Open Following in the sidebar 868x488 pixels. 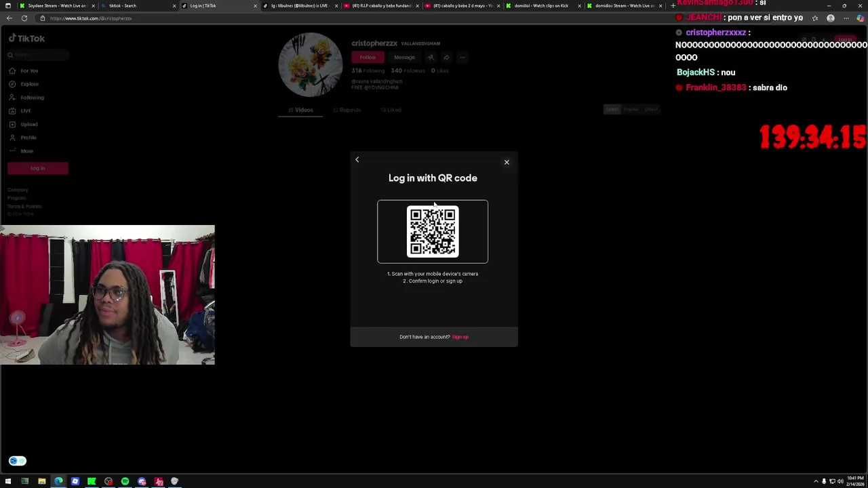click(26, 98)
